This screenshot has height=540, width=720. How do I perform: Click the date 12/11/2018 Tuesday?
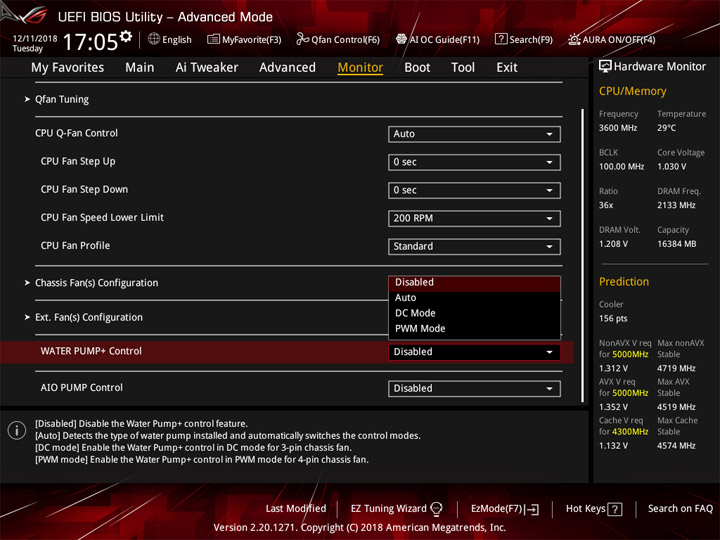click(34, 43)
